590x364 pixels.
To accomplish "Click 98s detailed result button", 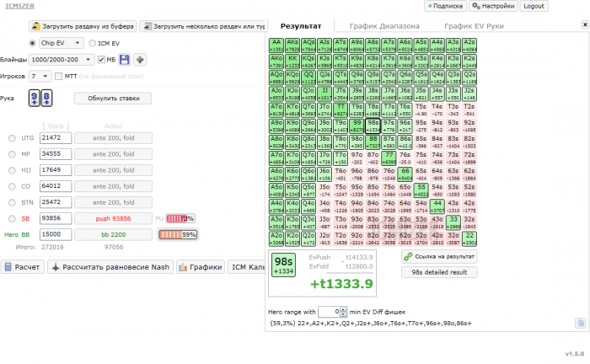I will [x=439, y=272].
